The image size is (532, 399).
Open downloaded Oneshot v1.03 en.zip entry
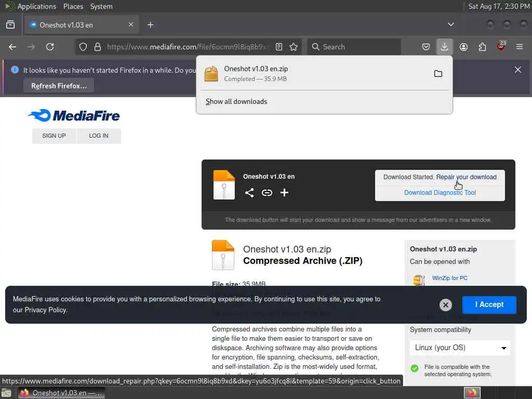coord(312,74)
